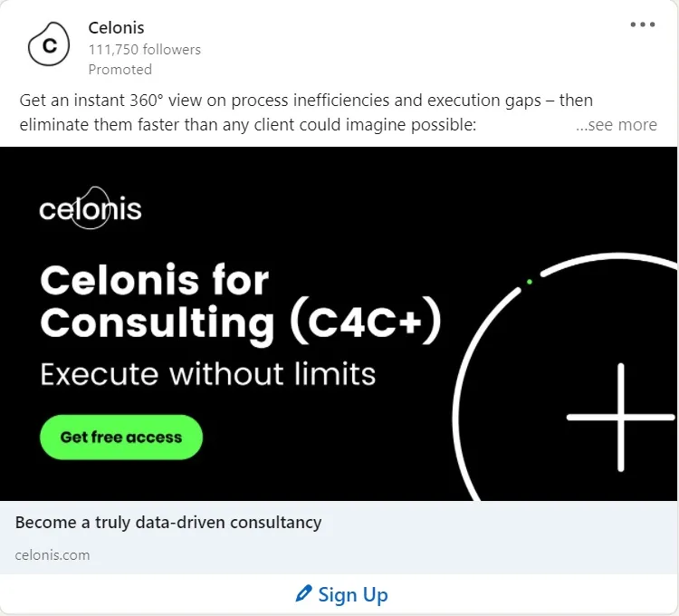Screen dimensions: 679x616
Task: Click the post description about process inefficiencies
Action: pyautogui.click(x=306, y=112)
